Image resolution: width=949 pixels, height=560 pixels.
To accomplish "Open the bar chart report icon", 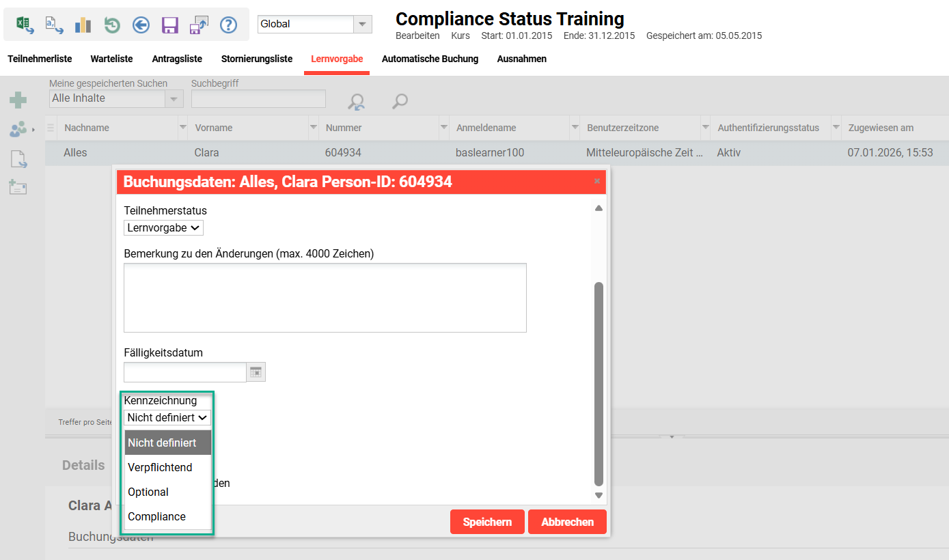I will [83, 25].
